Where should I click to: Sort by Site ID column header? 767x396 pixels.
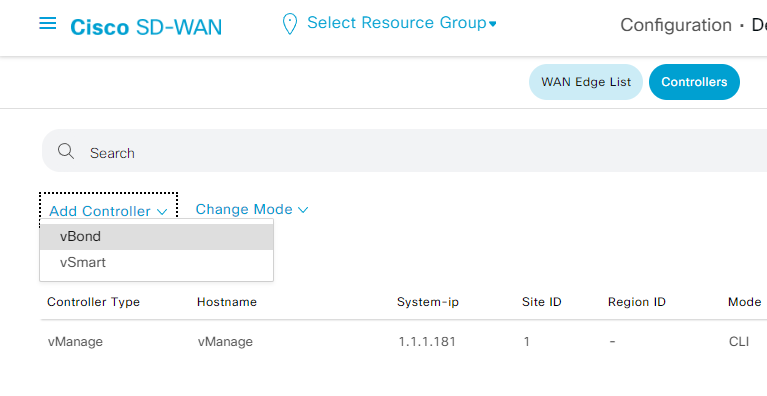[541, 302]
